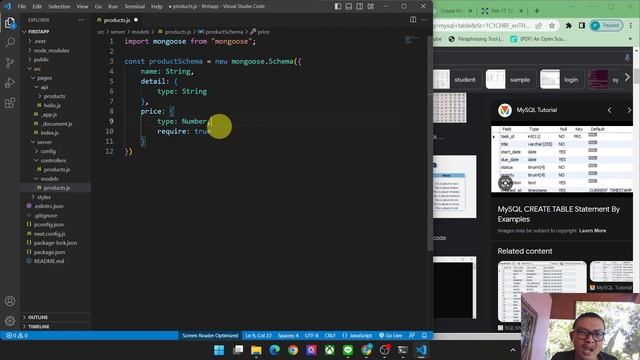640x360 pixels.
Task: Open the Chrome extensions puzzle icon
Action: pyautogui.click(x=569, y=26)
